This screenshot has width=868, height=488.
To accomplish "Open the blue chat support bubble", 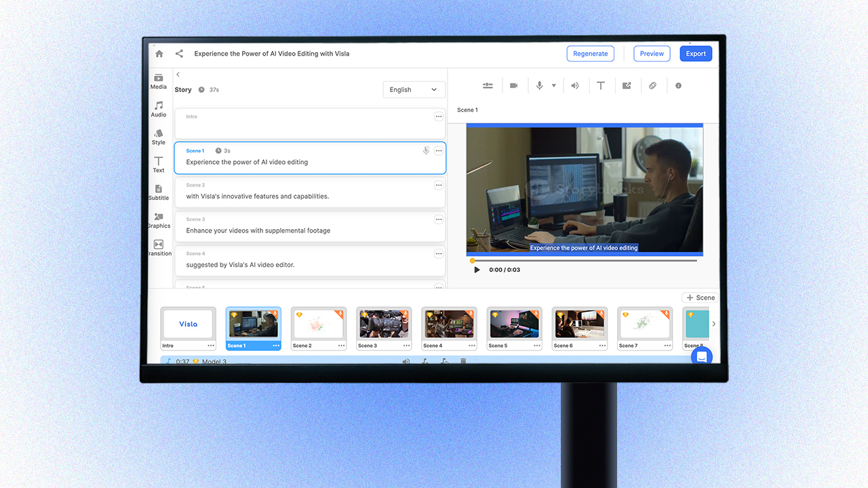I will click(702, 357).
